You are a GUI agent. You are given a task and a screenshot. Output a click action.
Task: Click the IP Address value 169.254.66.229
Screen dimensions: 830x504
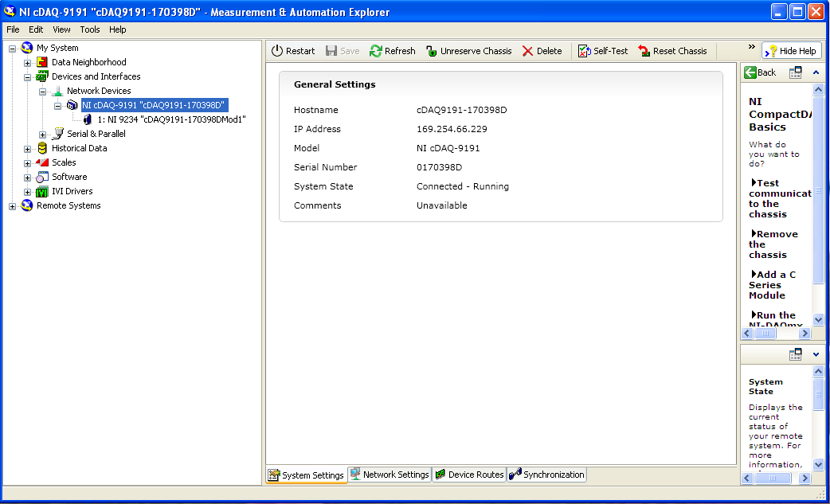coord(452,129)
